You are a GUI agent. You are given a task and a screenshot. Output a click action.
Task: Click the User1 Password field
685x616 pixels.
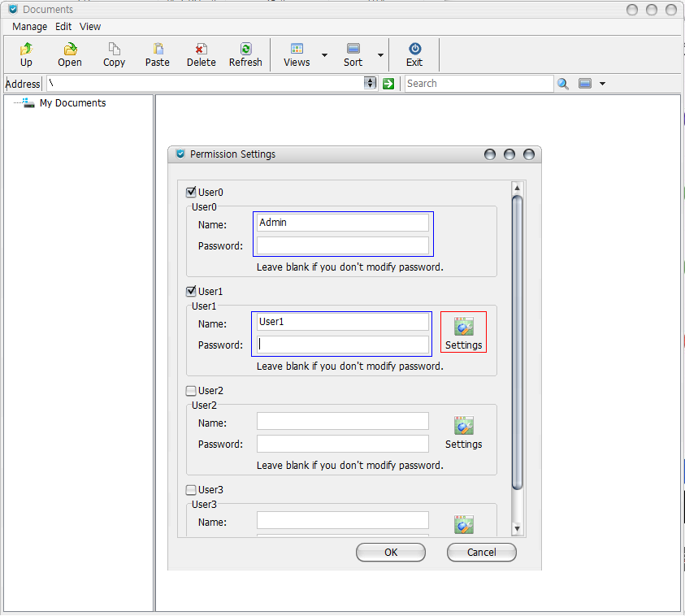click(343, 345)
